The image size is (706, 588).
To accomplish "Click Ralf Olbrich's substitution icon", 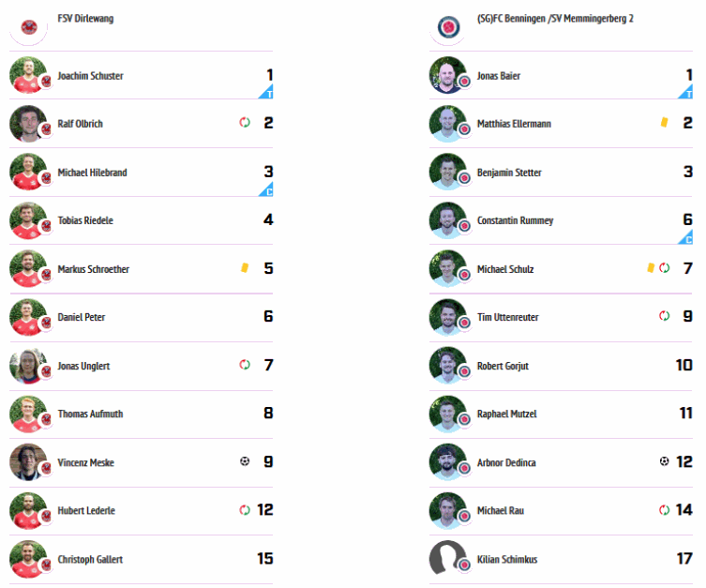I will click(245, 123).
